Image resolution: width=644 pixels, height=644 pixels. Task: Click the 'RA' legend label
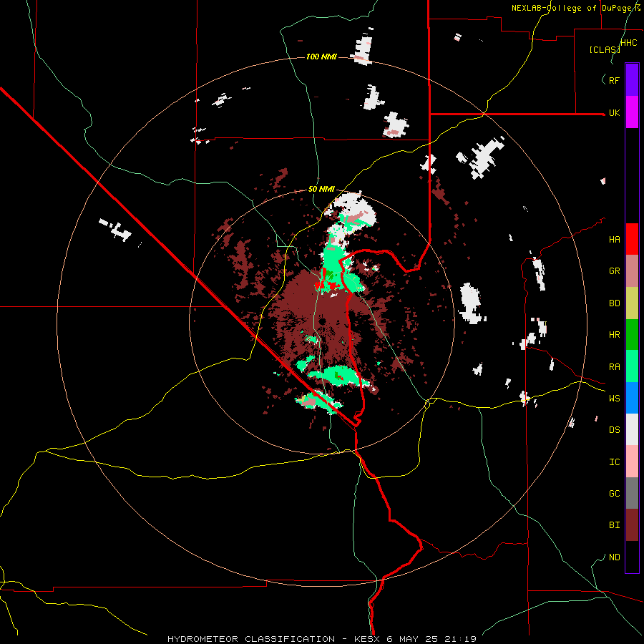coord(614,367)
